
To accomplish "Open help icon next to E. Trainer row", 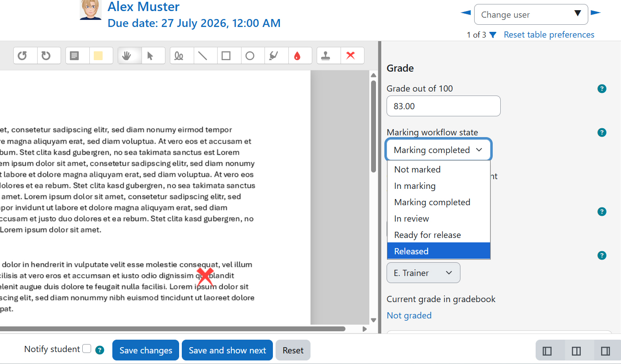I will 602,255.
